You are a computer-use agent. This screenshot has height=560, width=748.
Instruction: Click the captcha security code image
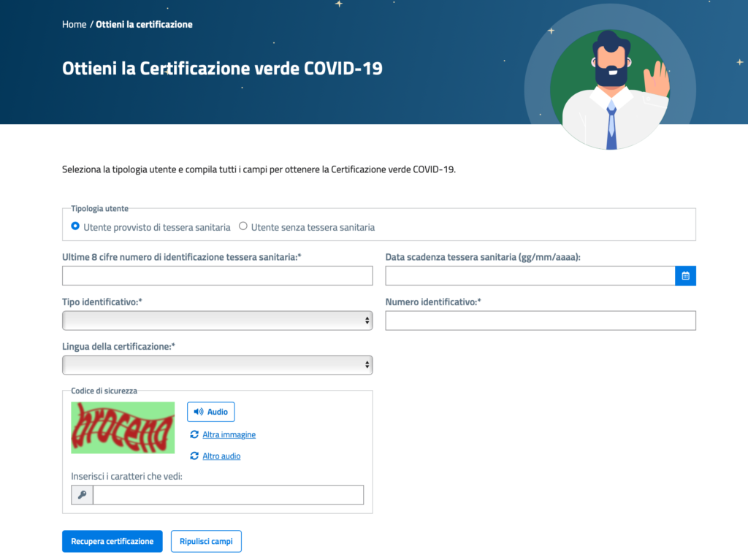(123, 428)
